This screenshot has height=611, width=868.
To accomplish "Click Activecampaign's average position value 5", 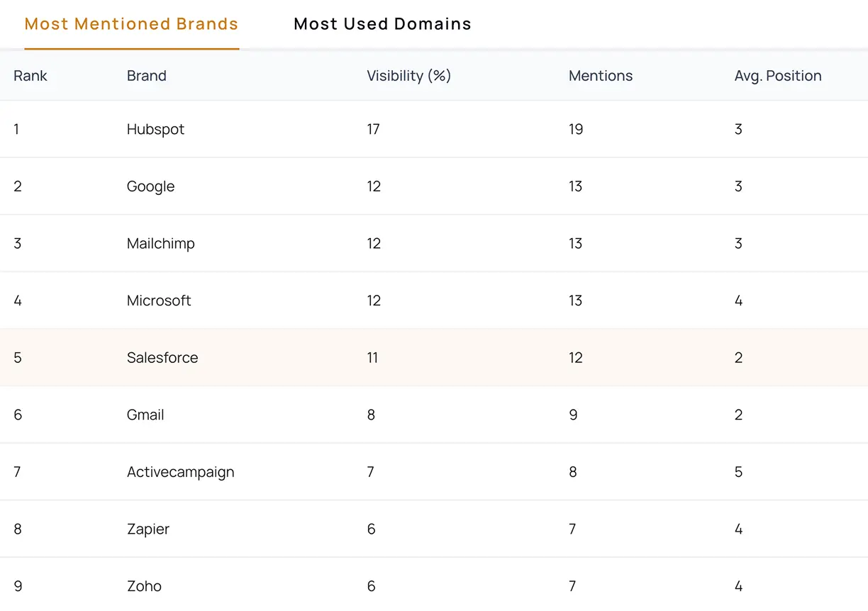I will (x=739, y=472).
